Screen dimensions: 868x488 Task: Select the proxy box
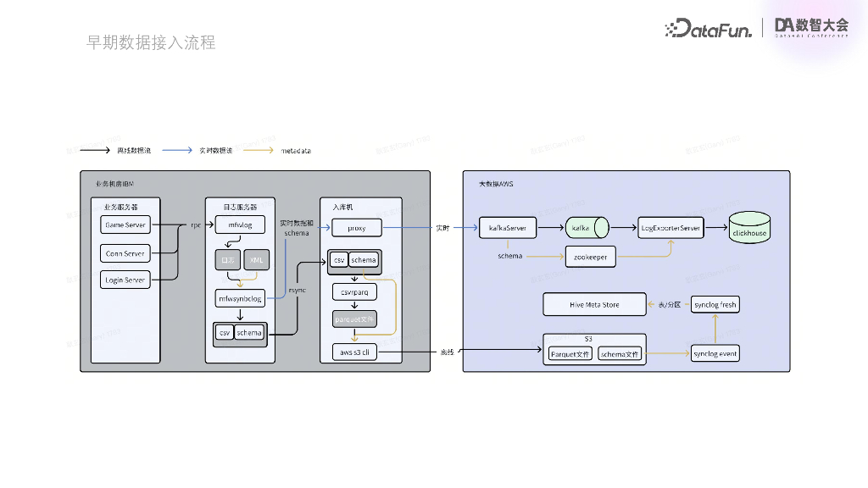click(x=357, y=228)
